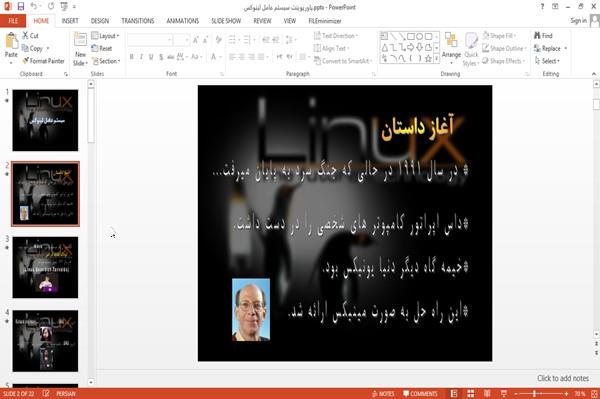The width and height of the screenshot is (600, 399).
Task: Insert a New Slide
Action: coord(80,49)
